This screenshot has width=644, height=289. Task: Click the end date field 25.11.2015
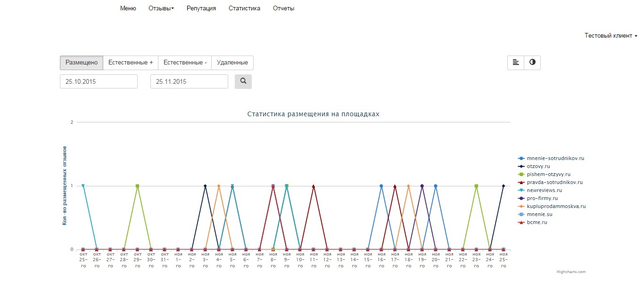coord(189,81)
